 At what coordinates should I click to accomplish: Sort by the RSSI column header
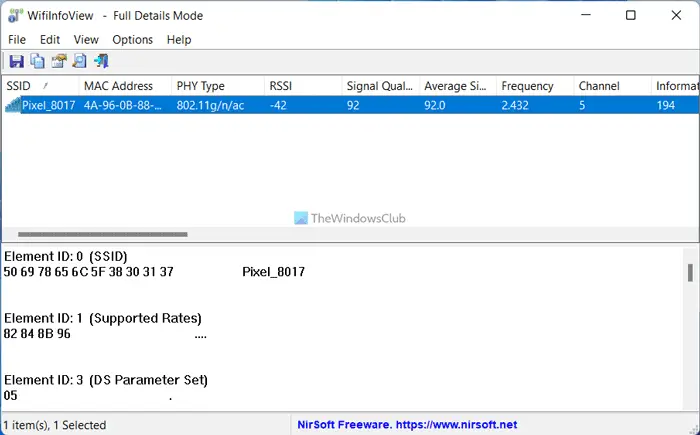tap(303, 86)
